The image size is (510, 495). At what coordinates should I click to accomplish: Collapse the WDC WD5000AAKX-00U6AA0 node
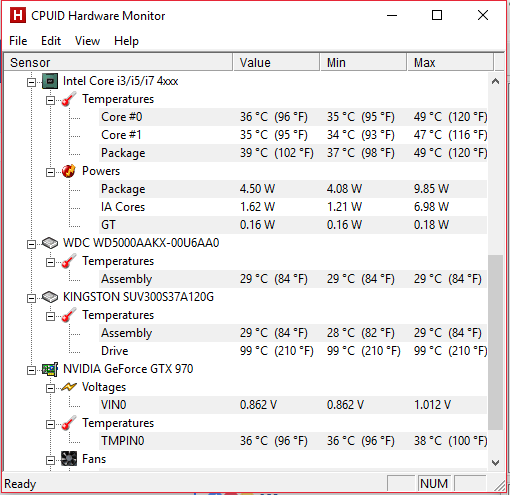(x=31, y=244)
